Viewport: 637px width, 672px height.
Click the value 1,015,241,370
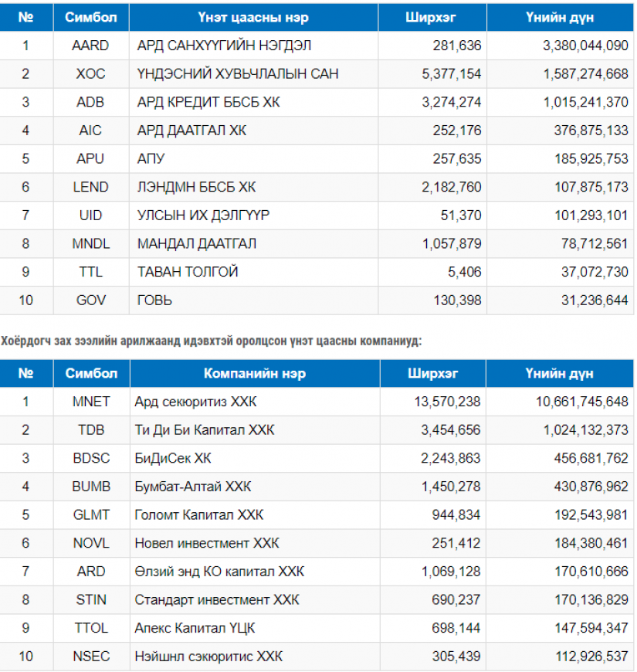[585, 102]
